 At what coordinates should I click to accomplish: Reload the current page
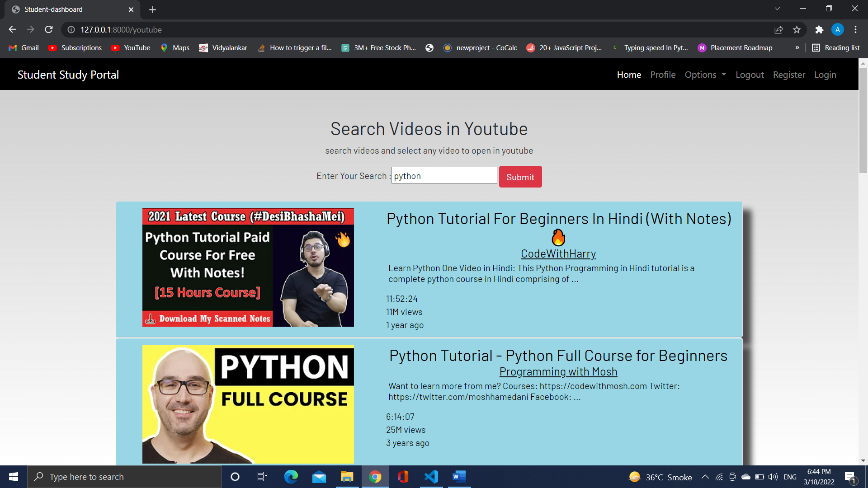pyautogui.click(x=48, y=29)
